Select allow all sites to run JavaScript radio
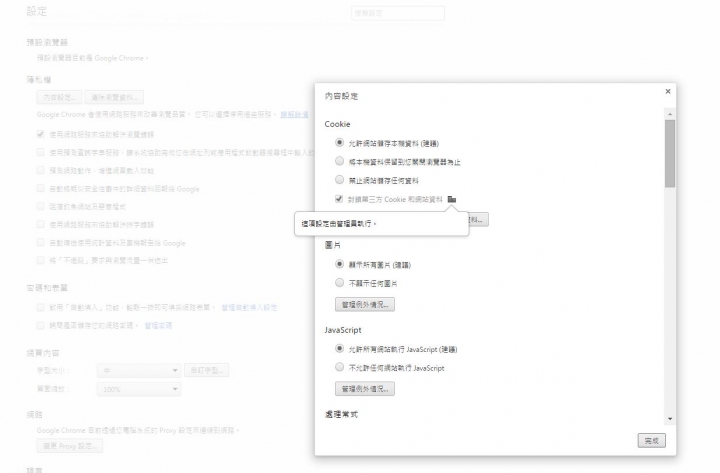The height and width of the screenshot is (473, 720). 339,349
